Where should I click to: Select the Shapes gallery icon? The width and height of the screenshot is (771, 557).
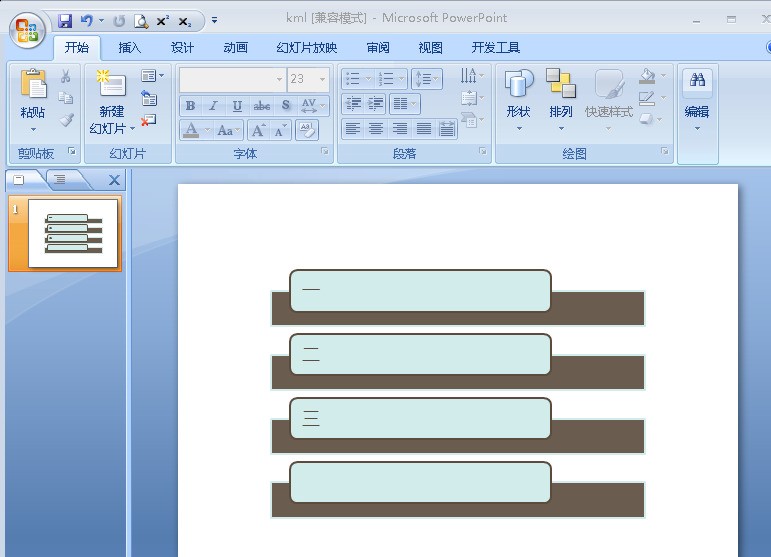point(519,83)
